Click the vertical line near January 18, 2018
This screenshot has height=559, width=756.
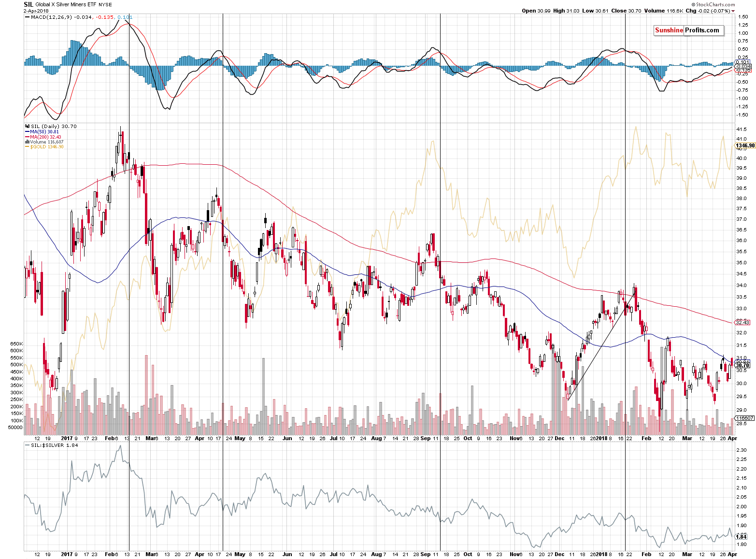pos(626,283)
